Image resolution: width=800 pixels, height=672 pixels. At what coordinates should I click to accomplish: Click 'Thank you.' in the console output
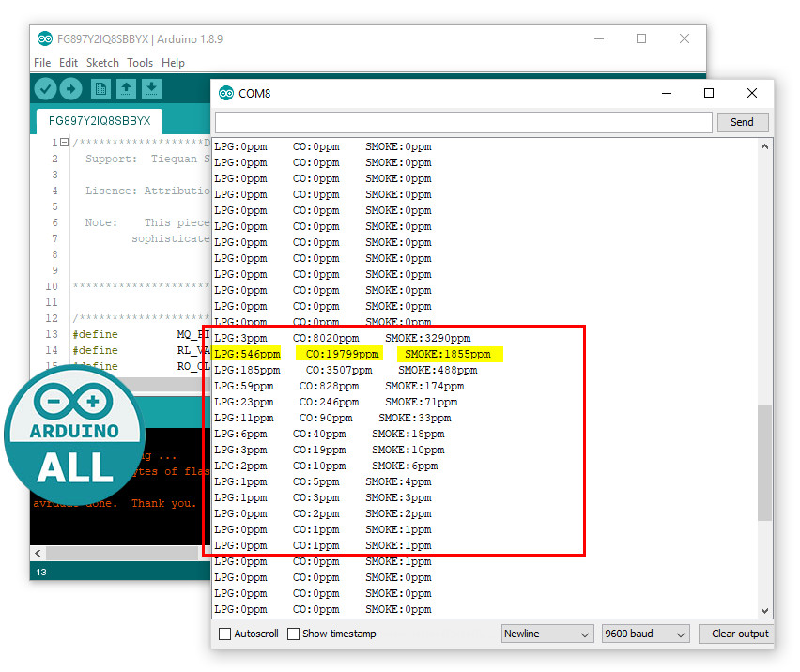coord(163,504)
